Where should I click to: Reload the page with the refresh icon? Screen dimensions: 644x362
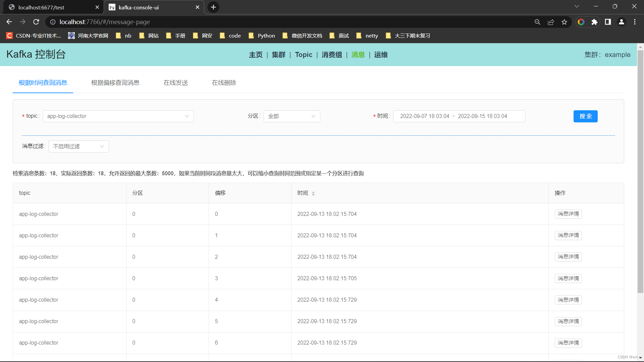tap(36, 22)
